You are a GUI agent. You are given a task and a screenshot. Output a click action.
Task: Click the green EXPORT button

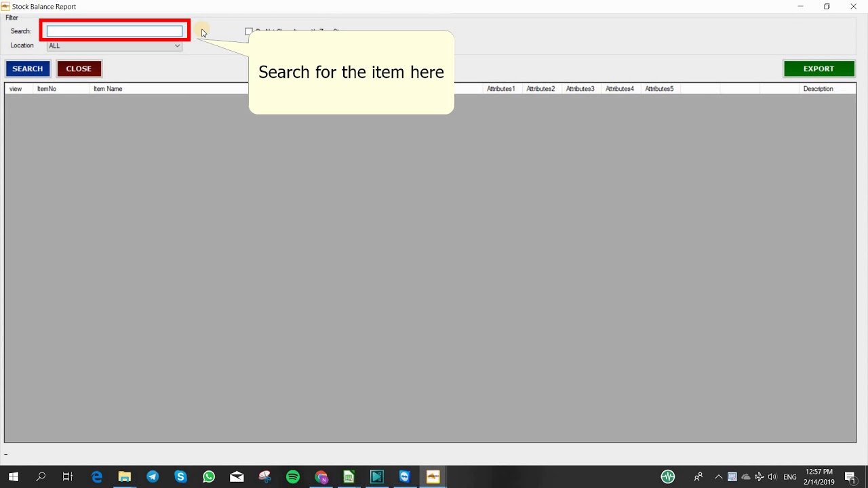[x=818, y=68]
